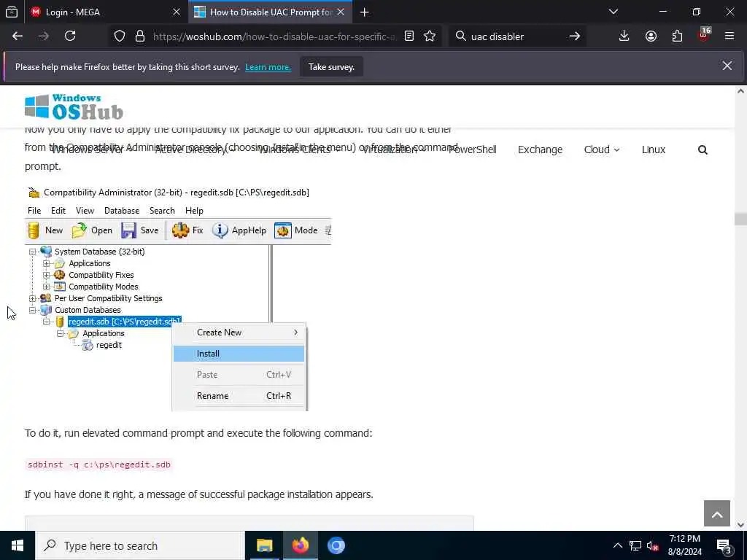Switch to the Login - MEGA tab

point(107,12)
